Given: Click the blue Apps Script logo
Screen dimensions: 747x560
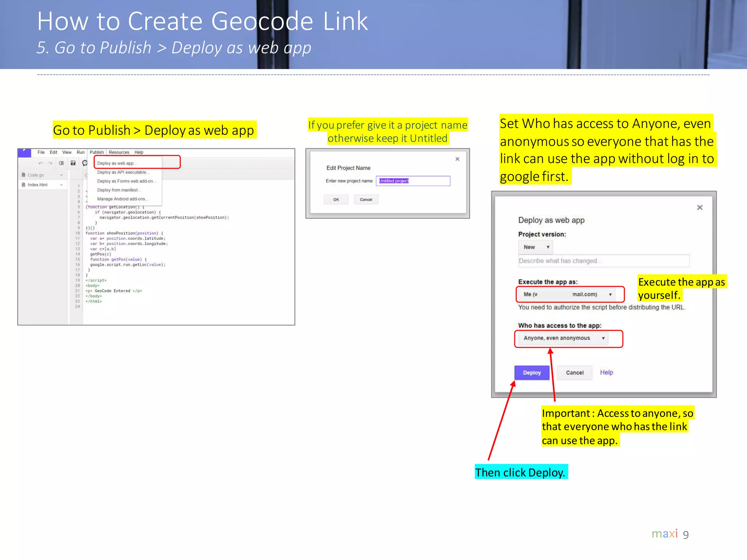Looking at the screenshot, I should (x=24, y=153).
